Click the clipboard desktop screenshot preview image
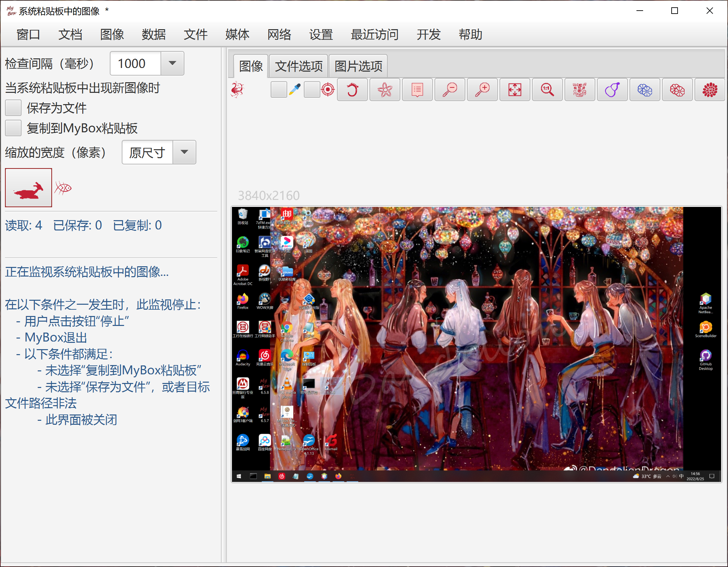 (x=476, y=344)
